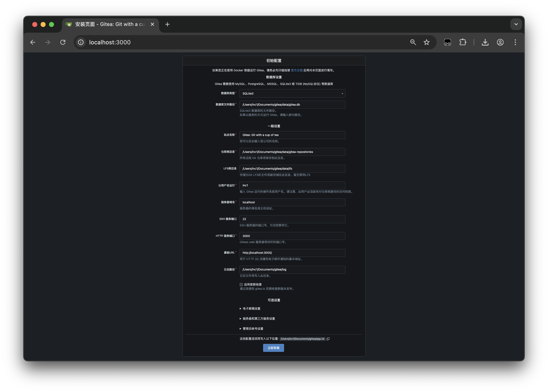Expand the 管理员帐号设置 section
The image size is (548, 392).
253,329
